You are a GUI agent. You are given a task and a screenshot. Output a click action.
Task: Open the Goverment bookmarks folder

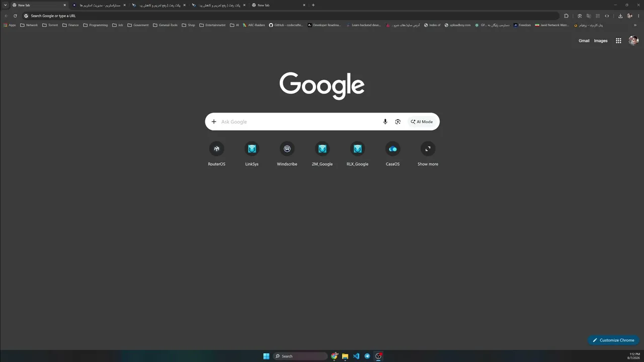point(138,25)
